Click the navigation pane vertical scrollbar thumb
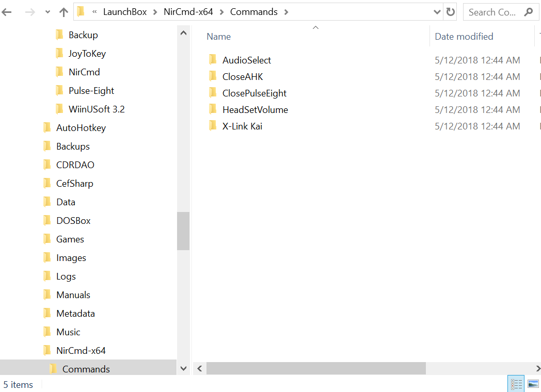The height and width of the screenshot is (392, 541). click(183, 231)
